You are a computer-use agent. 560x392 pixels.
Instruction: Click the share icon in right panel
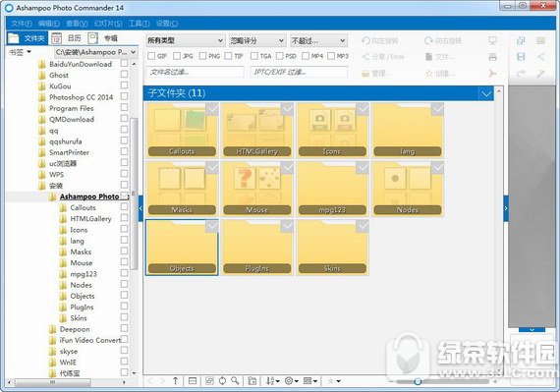(x=541, y=57)
